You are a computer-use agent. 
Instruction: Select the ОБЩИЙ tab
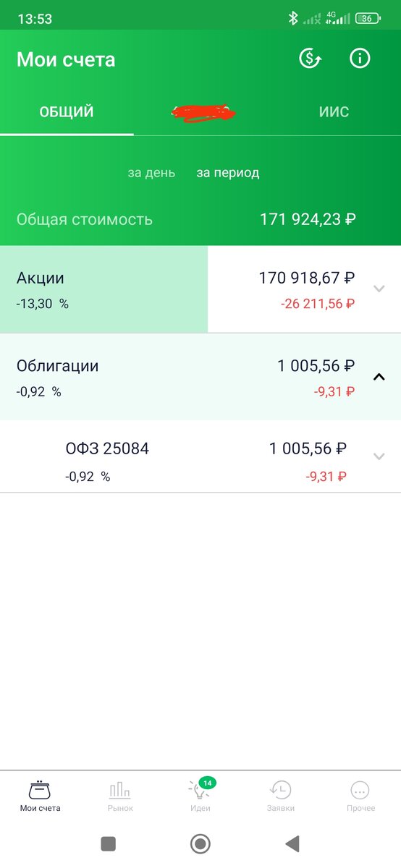coord(67,112)
